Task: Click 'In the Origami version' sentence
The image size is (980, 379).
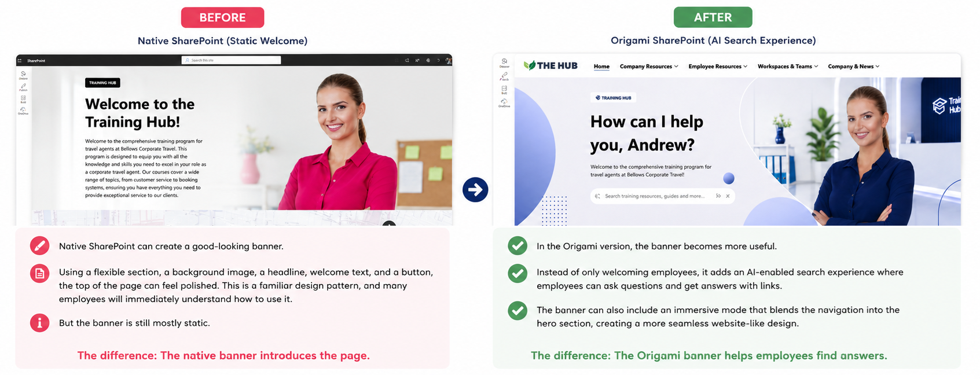Action: pyautogui.click(x=656, y=246)
